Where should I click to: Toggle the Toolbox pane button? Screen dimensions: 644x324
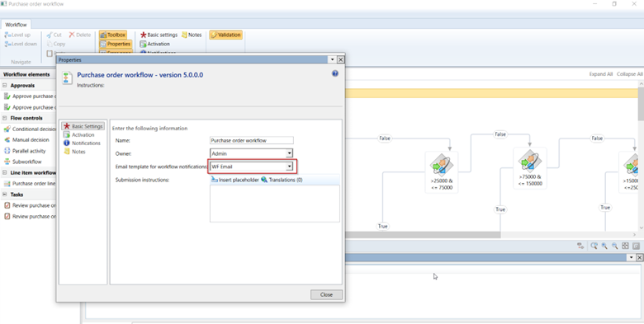click(x=112, y=35)
